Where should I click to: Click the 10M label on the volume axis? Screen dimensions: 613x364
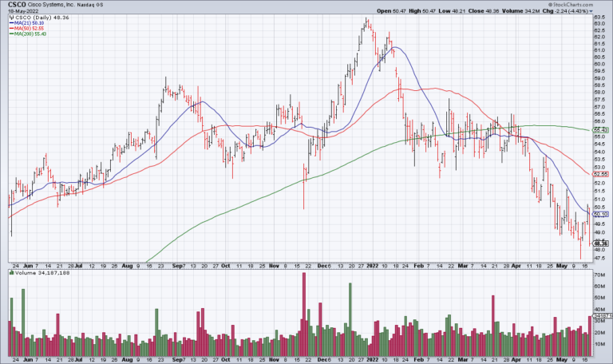point(599,344)
